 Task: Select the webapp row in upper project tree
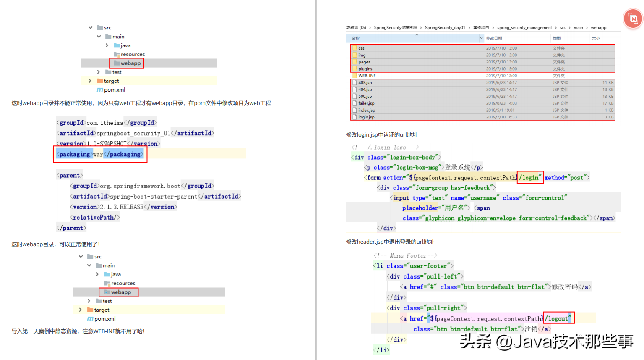tap(149, 63)
